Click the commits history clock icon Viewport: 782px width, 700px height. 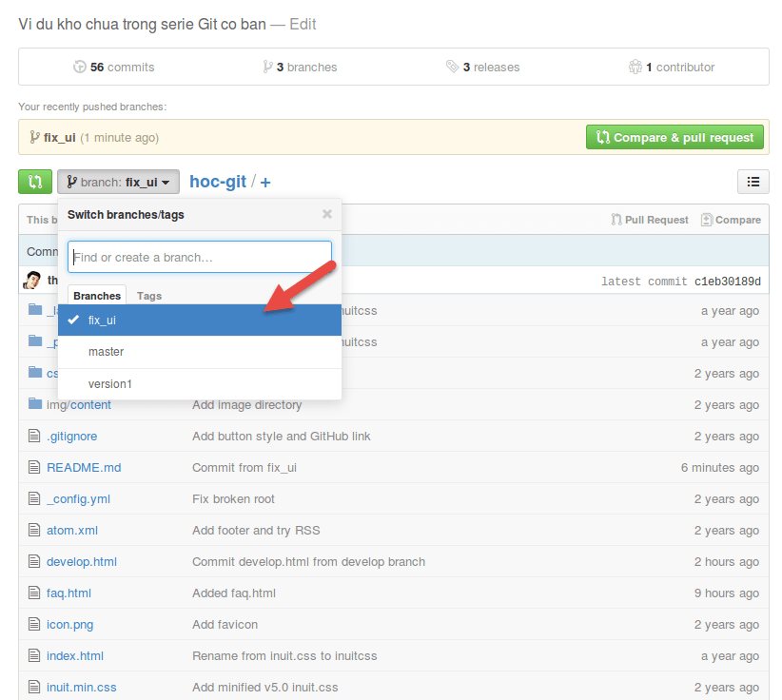(80, 67)
